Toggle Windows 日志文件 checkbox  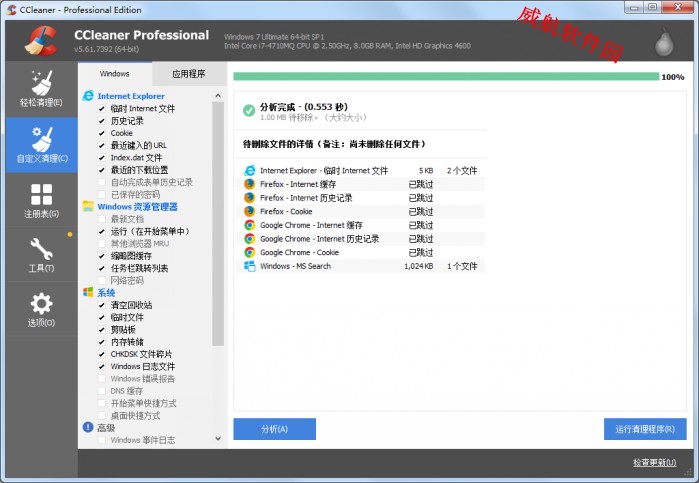102,367
